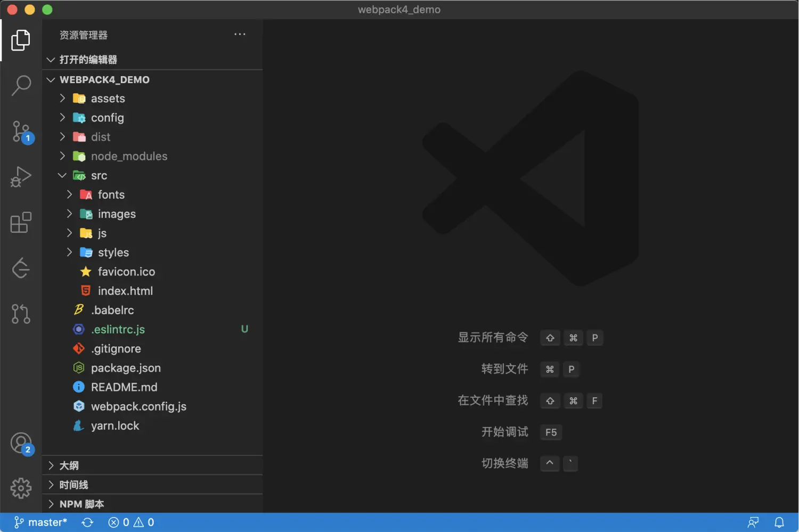This screenshot has width=799, height=532.
Task: Click the webpack icon next to webpack.config.js
Action: (79, 406)
